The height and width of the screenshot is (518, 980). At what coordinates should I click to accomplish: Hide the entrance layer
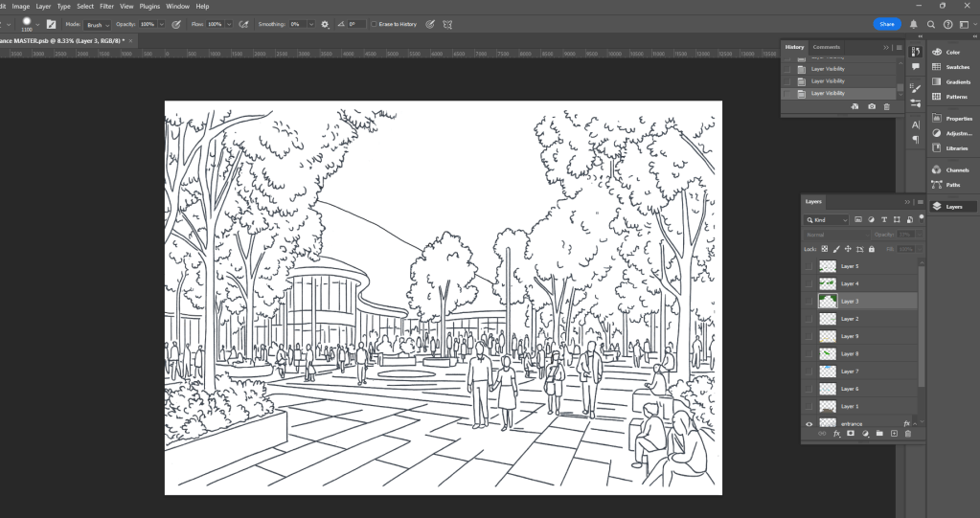pyautogui.click(x=809, y=423)
